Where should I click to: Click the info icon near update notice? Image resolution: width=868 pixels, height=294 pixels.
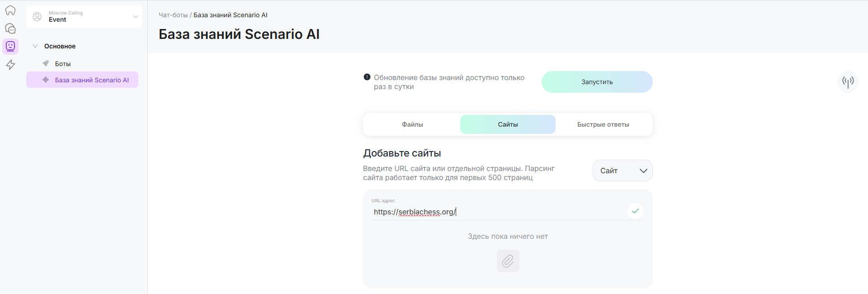[x=367, y=77]
